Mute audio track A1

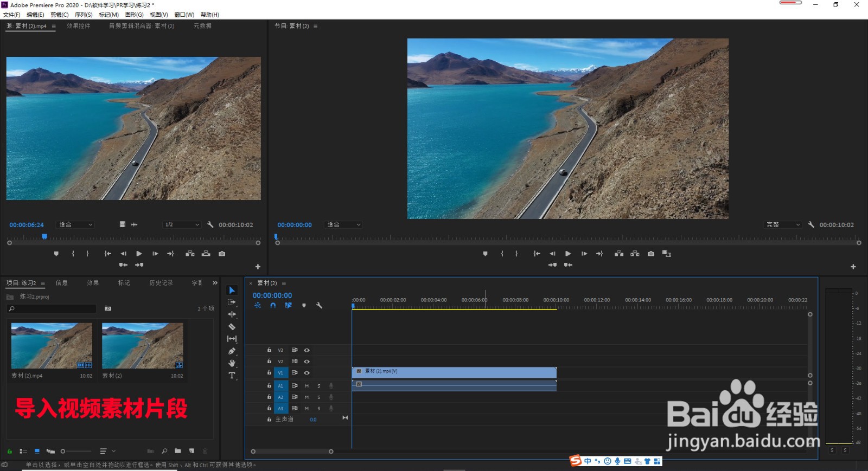[307, 386]
